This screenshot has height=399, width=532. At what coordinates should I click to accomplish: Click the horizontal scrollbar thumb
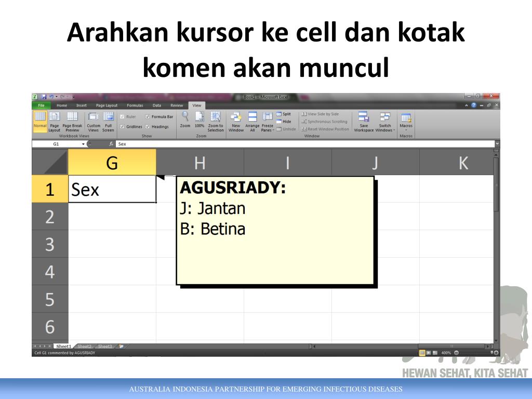[451, 347]
